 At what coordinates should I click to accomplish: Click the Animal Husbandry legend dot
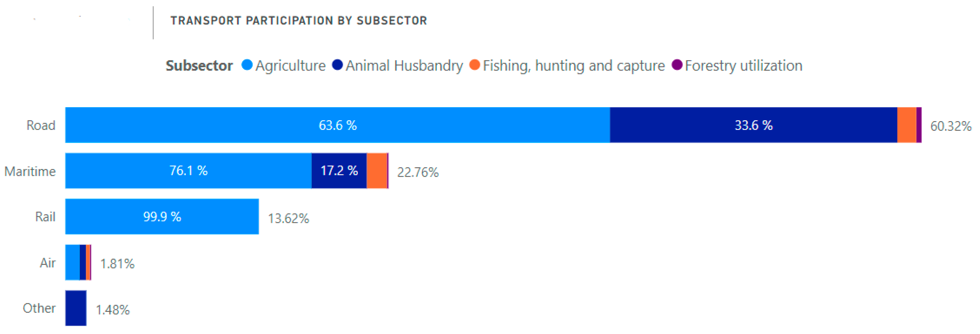pos(337,65)
